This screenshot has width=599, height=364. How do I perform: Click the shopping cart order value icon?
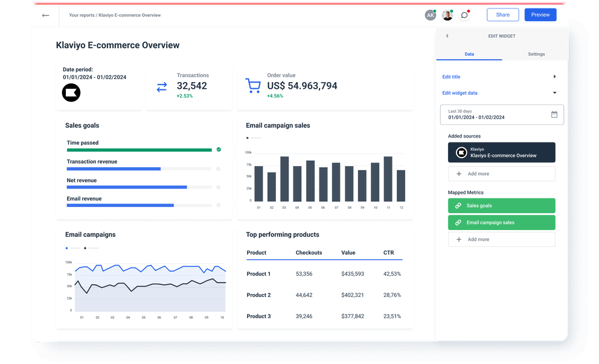pyautogui.click(x=252, y=86)
